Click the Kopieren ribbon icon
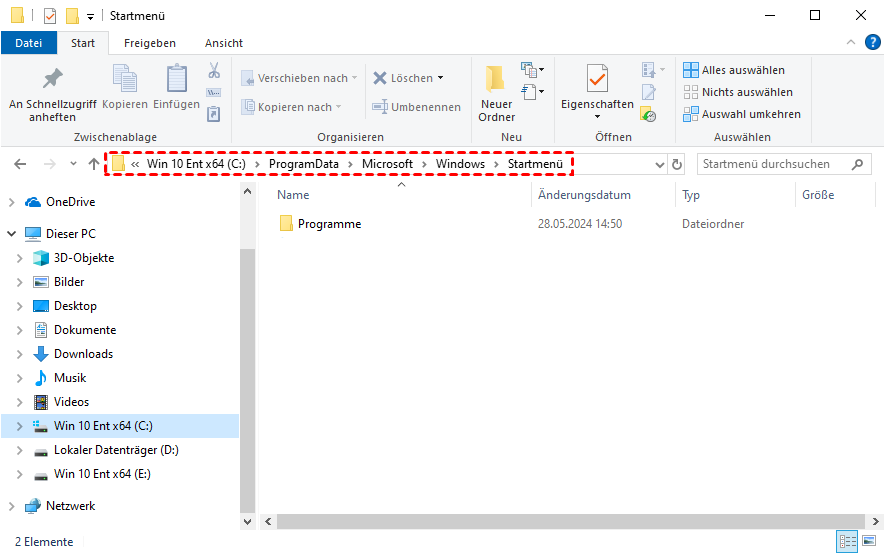This screenshot has width=885, height=554. click(125, 78)
